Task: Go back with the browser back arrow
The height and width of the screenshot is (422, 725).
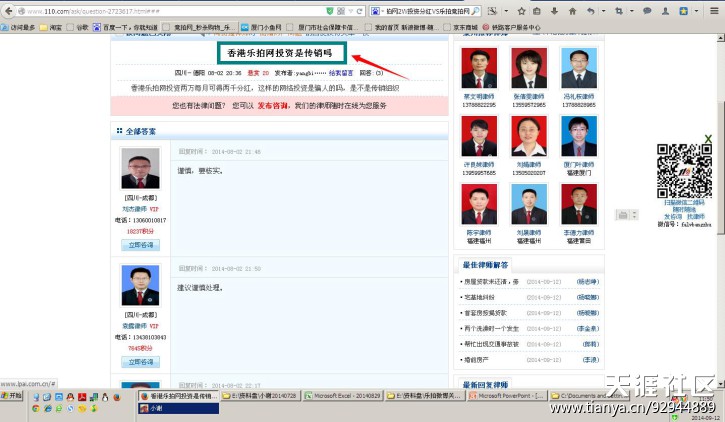Action: click(8, 11)
